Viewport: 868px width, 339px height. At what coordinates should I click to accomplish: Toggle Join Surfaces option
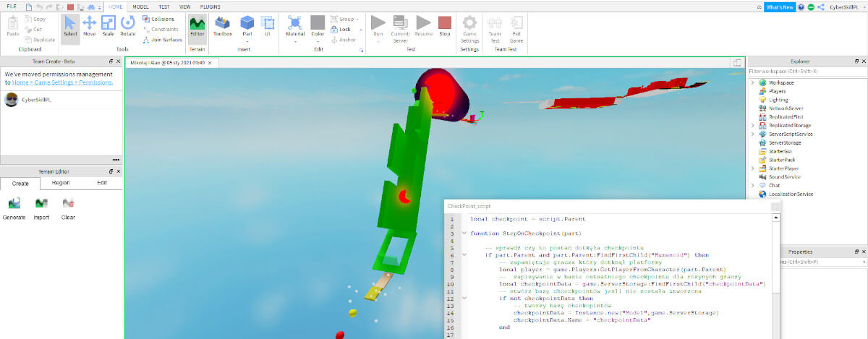pyautogui.click(x=161, y=40)
